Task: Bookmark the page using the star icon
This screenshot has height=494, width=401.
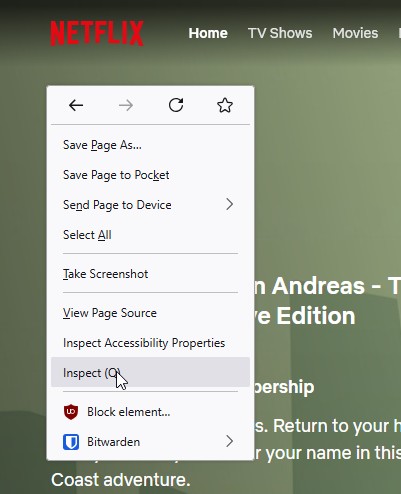Action: tap(225, 105)
